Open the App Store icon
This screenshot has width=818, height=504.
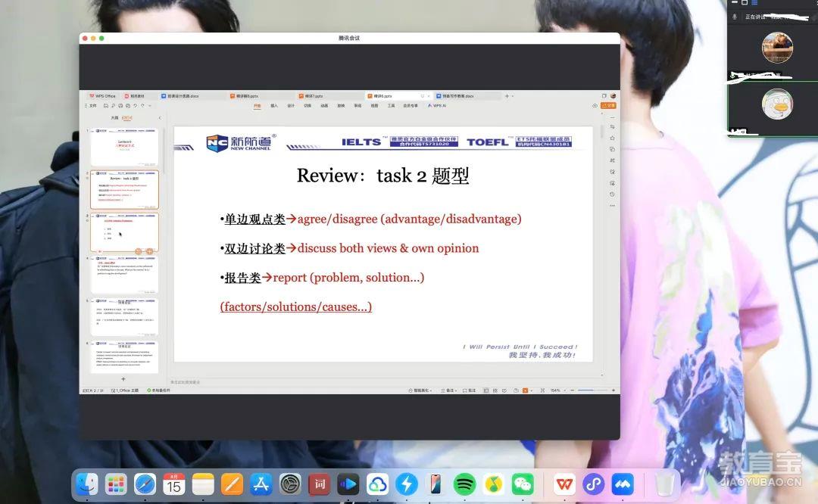pos(261,484)
